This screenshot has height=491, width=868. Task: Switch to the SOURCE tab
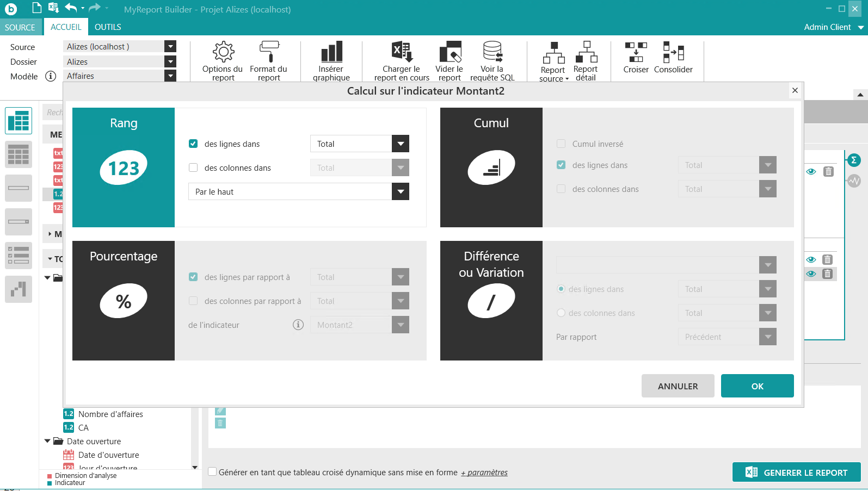[x=20, y=27]
